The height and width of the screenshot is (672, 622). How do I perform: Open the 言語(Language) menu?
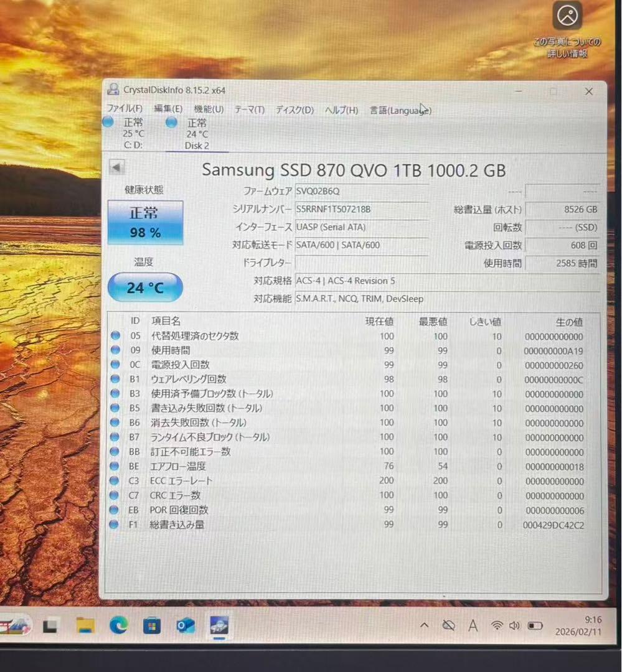pos(399,110)
